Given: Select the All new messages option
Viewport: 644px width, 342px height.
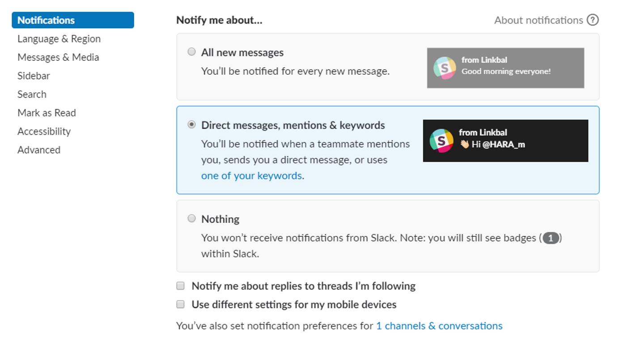Looking at the screenshot, I should [192, 52].
